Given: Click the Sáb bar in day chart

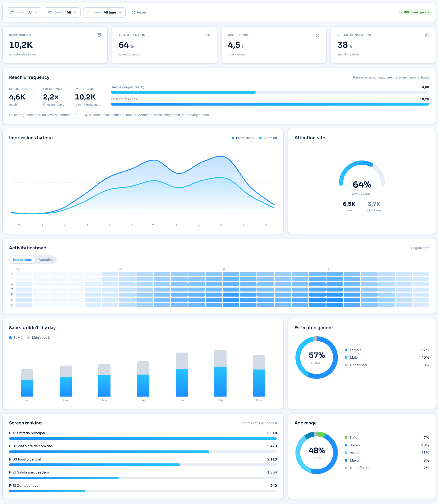Looking at the screenshot, I should pyautogui.click(x=220, y=373).
